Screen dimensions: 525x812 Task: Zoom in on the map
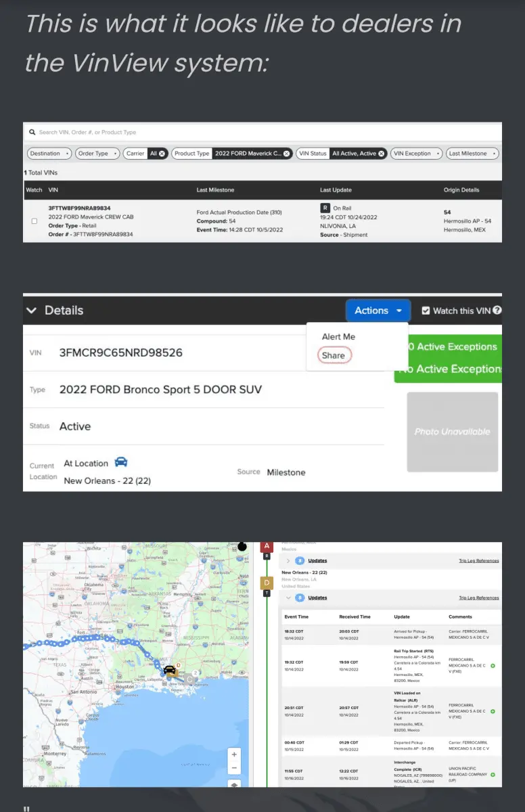coord(234,754)
